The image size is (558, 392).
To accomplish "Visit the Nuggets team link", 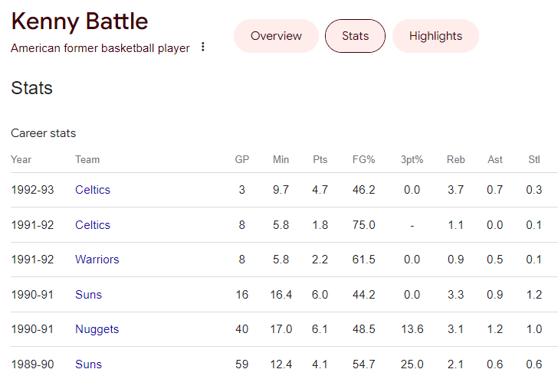I will click(97, 329).
